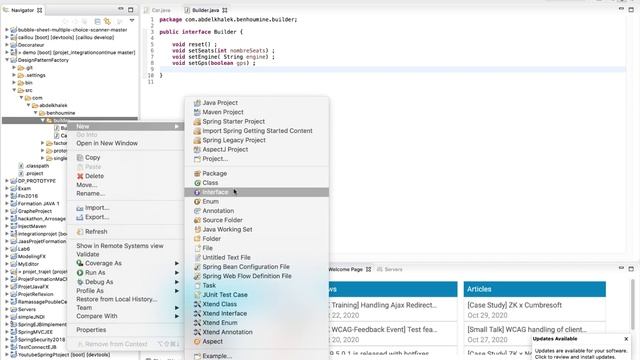Click the Refresh icon in context menu
Image resolution: width=640 pixels, height=360 pixels.
click(80, 232)
